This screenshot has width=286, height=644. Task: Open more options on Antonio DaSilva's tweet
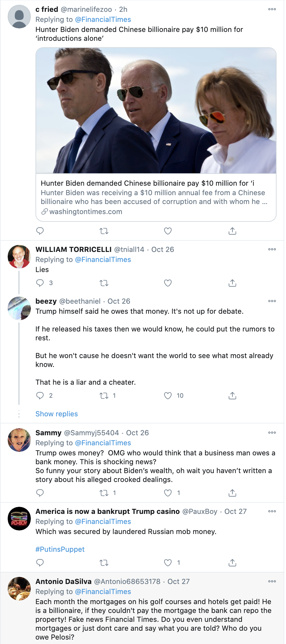[x=272, y=581]
